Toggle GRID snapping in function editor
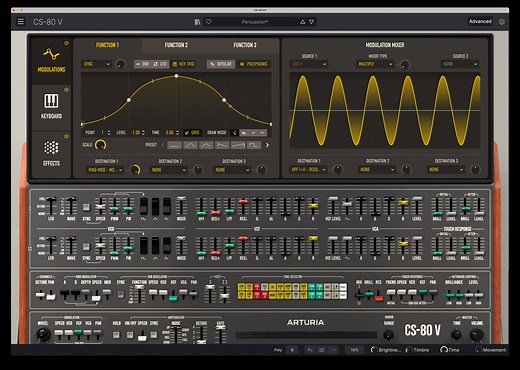The width and height of the screenshot is (520, 370). (192, 133)
